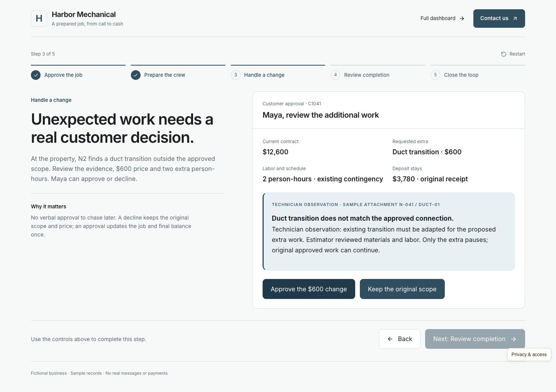Click the external arrow icon in Contact us
Image resolution: width=556 pixels, height=392 pixels.
point(515,19)
